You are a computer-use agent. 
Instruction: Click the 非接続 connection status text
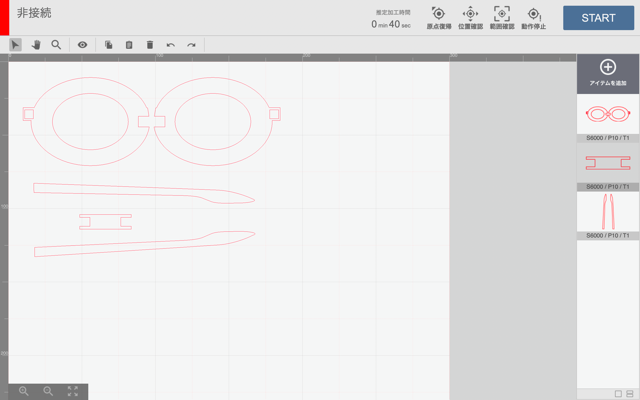click(34, 13)
